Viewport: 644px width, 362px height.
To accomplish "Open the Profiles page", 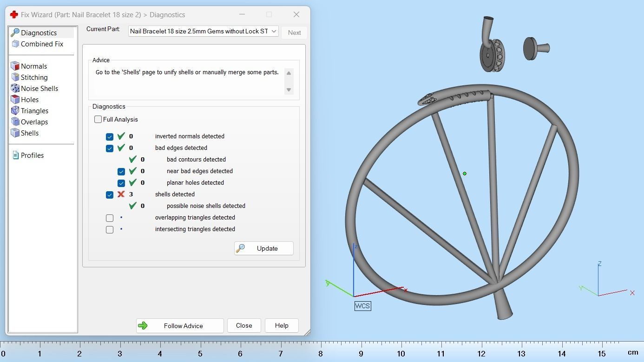I will (32, 155).
